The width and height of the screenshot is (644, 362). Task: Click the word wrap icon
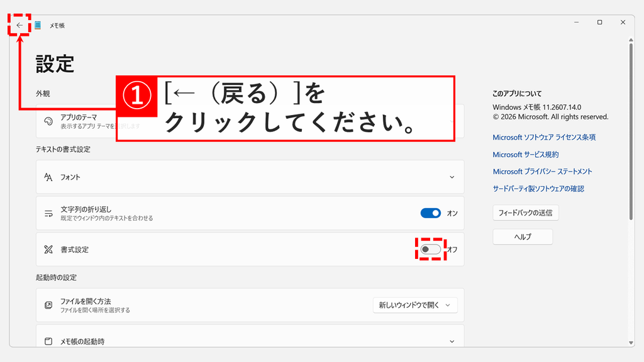tap(48, 214)
